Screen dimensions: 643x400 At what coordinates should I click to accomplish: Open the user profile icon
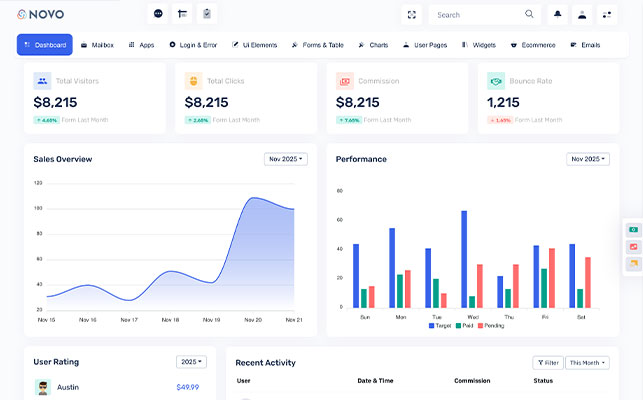pos(582,15)
